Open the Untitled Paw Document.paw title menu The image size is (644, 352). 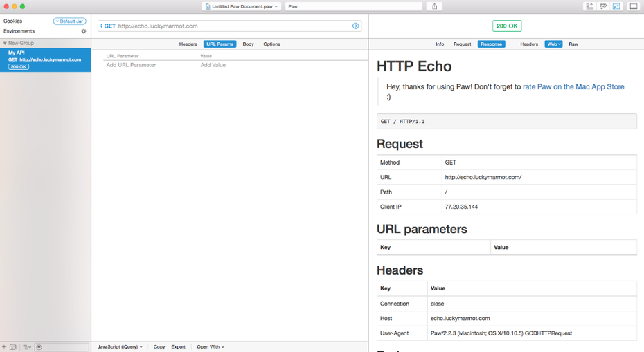(242, 6)
